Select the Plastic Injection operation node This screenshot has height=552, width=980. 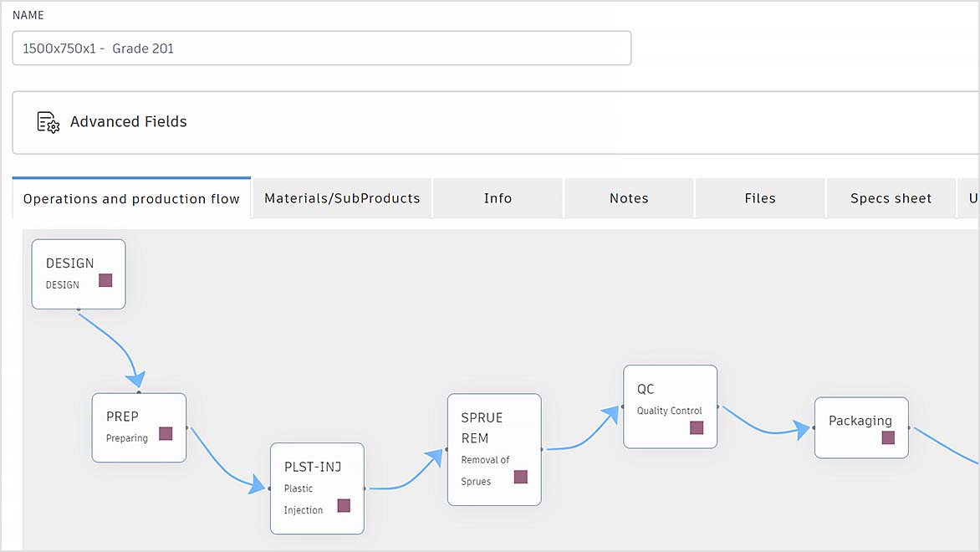316,488
